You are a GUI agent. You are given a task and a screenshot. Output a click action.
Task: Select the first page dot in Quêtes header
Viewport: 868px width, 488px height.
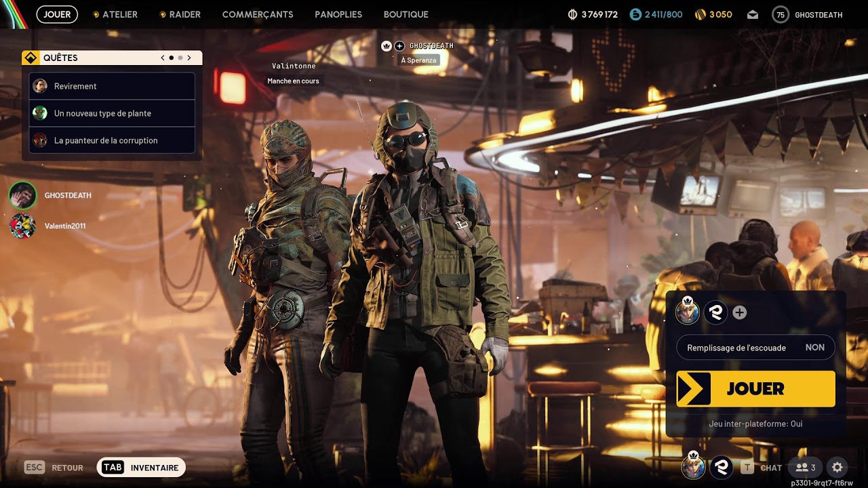pyautogui.click(x=171, y=58)
